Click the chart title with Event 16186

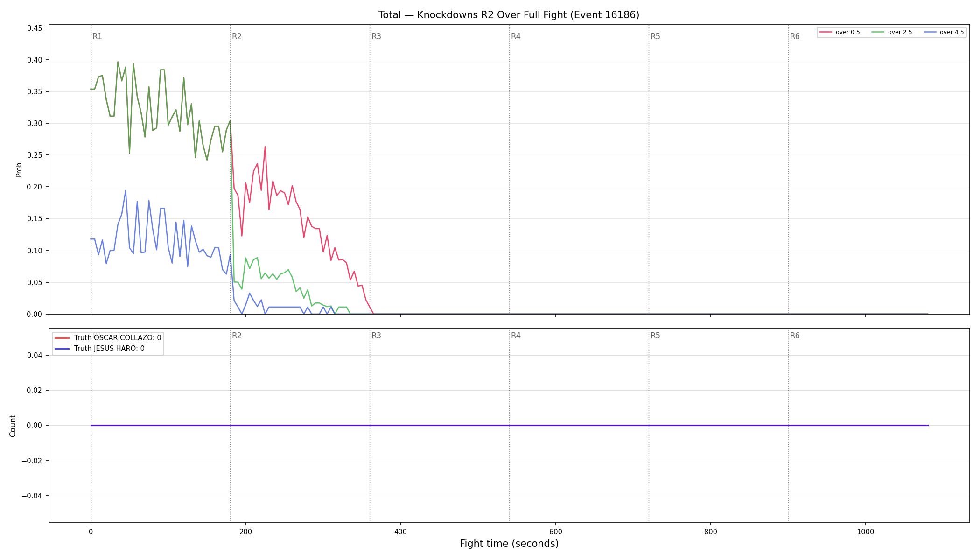509,15
